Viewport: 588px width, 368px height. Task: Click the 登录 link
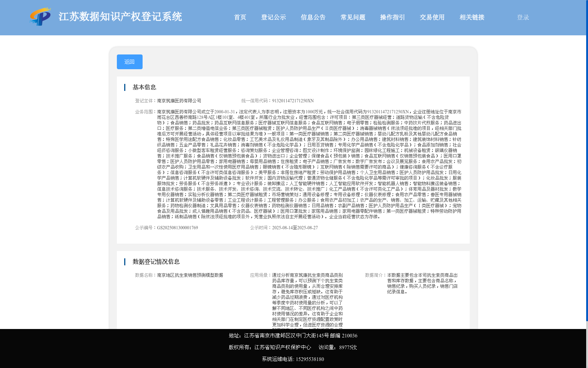[x=523, y=17]
